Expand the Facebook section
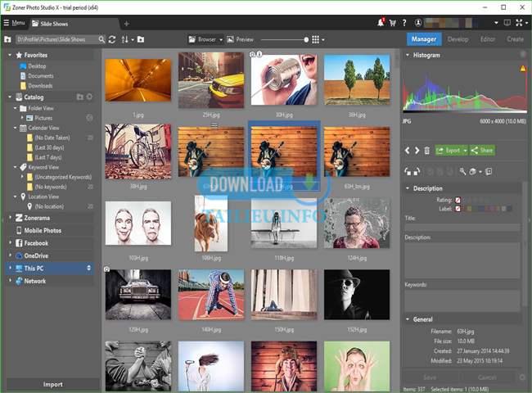532x393 pixels. (x=10, y=243)
